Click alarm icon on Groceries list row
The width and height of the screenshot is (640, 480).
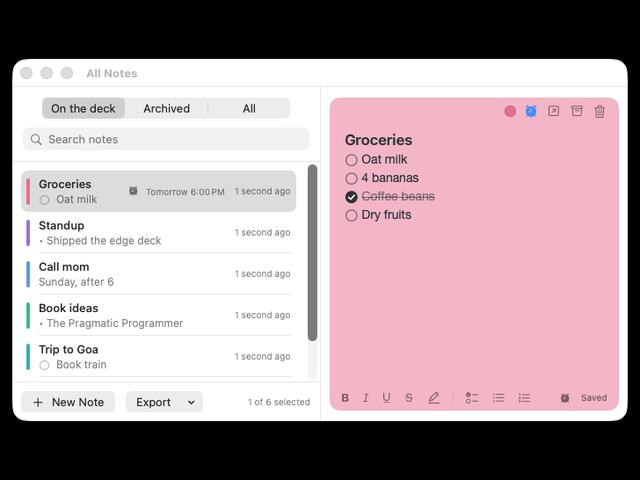click(x=133, y=191)
